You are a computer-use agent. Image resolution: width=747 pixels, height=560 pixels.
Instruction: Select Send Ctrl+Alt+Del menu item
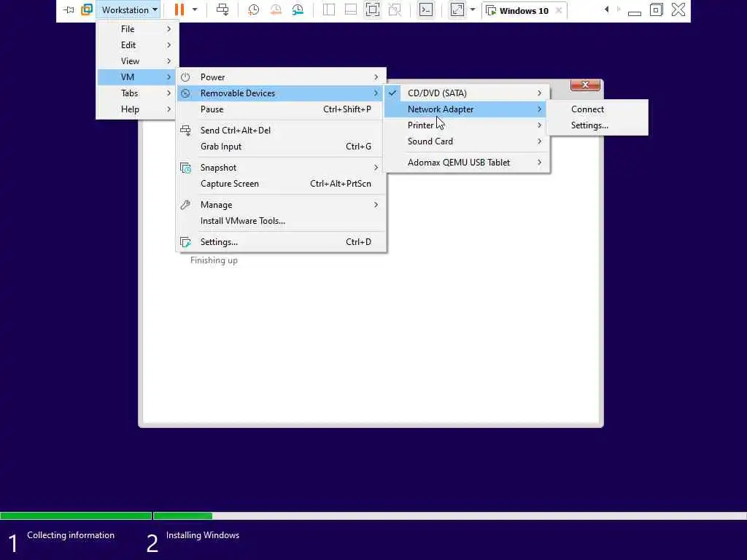282,131
